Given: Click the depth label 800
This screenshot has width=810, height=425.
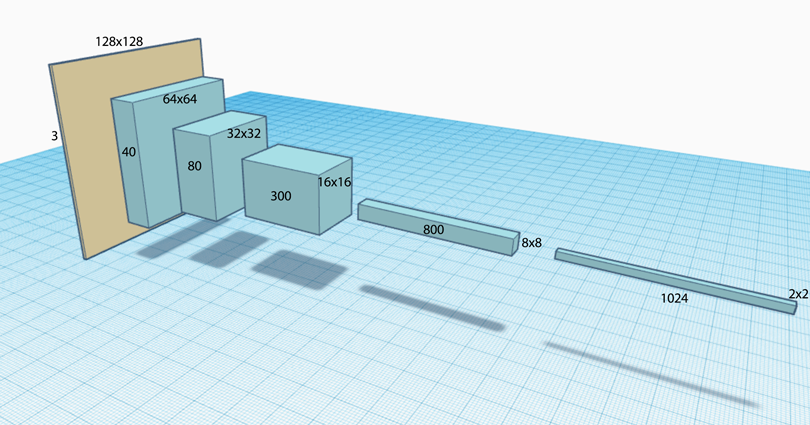Looking at the screenshot, I should coord(433,230).
